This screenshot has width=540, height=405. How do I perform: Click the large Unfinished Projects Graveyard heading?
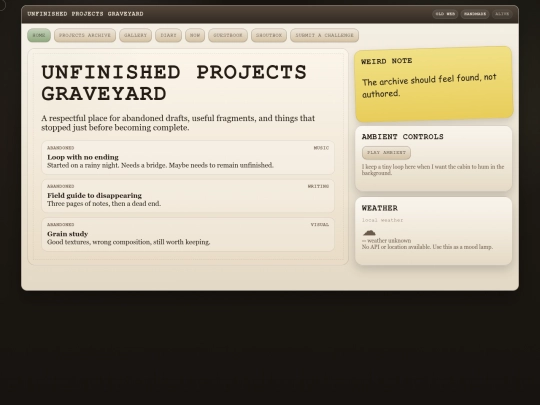point(174,83)
